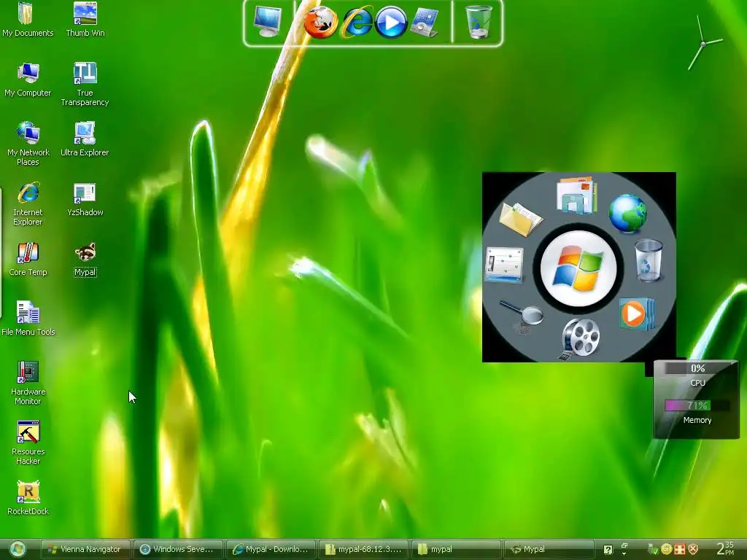Click the red shield security tray icon
The image size is (747, 560).
[x=693, y=549]
